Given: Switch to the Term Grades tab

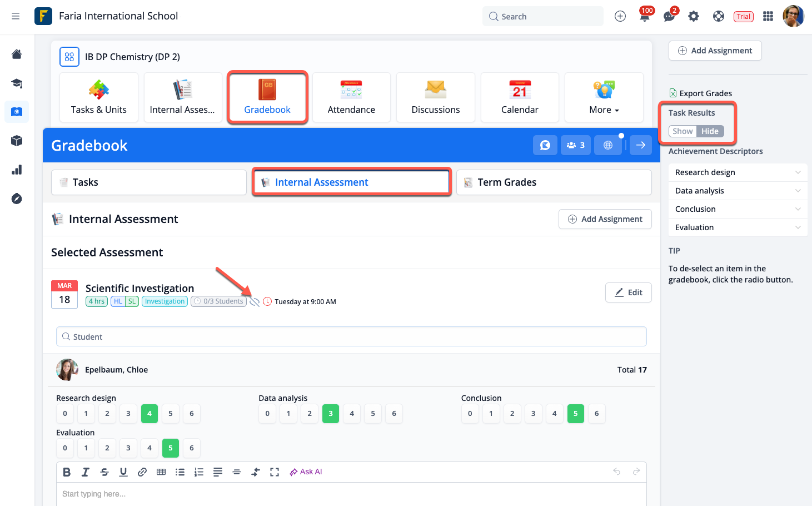Looking at the screenshot, I should (x=554, y=182).
